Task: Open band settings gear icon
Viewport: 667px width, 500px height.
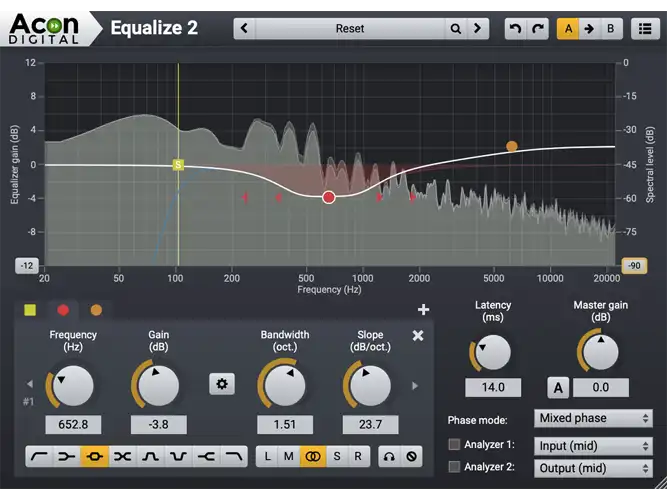Action: tap(222, 384)
